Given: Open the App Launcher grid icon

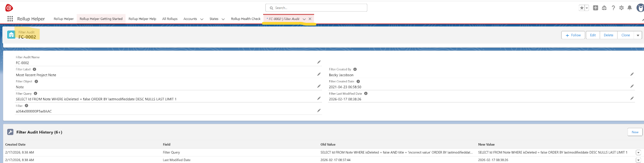Looking at the screenshot, I should [x=10, y=19].
